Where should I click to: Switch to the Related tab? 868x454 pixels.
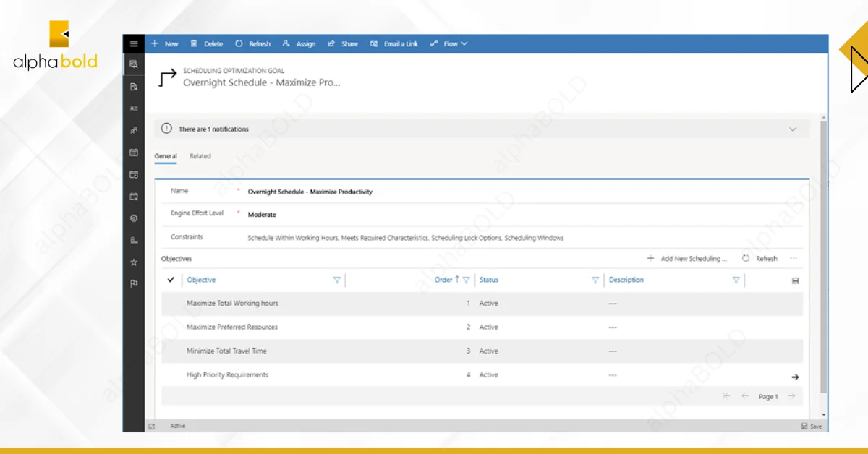[200, 156]
